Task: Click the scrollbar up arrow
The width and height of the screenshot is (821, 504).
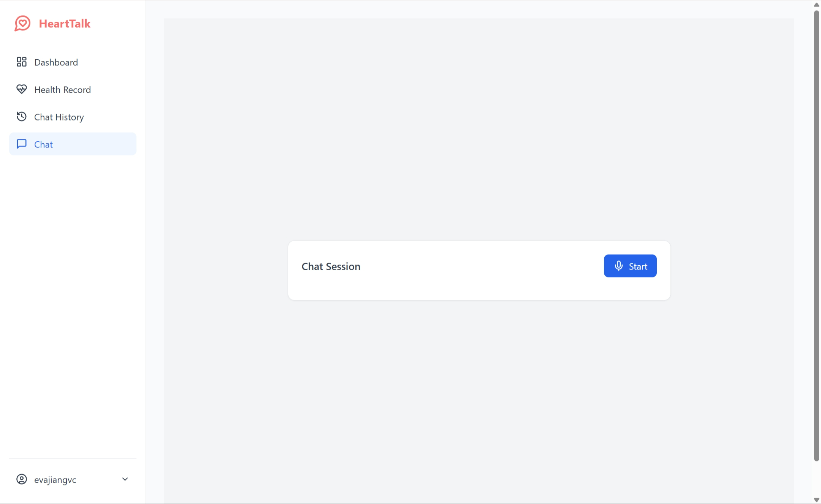Action: (x=816, y=5)
